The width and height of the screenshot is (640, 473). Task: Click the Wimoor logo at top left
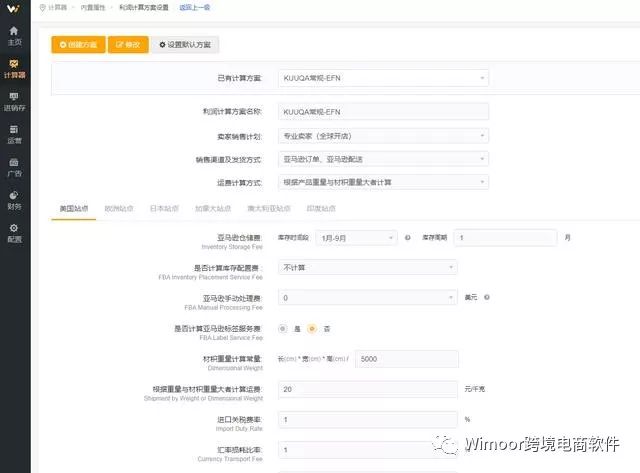point(13,8)
